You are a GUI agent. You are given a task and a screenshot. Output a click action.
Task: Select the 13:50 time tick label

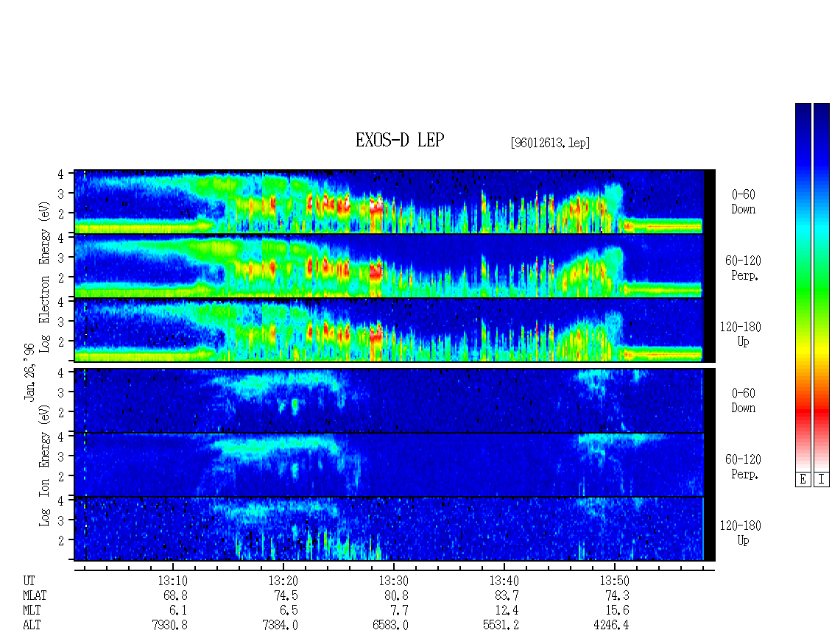click(615, 581)
